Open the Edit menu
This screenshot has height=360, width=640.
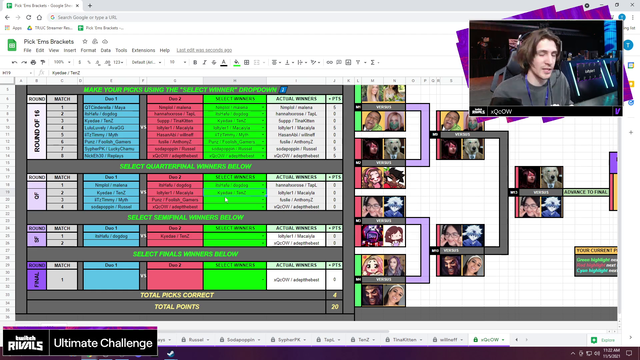[40, 50]
